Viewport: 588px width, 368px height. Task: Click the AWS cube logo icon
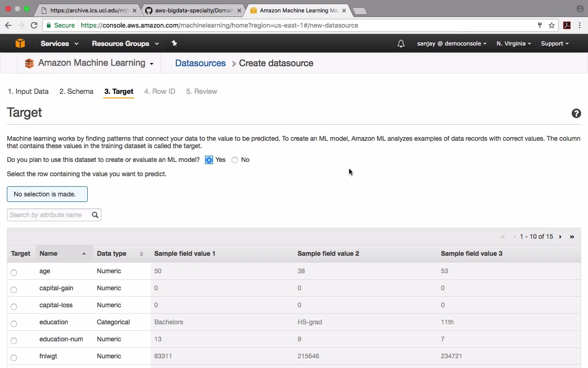(x=20, y=43)
